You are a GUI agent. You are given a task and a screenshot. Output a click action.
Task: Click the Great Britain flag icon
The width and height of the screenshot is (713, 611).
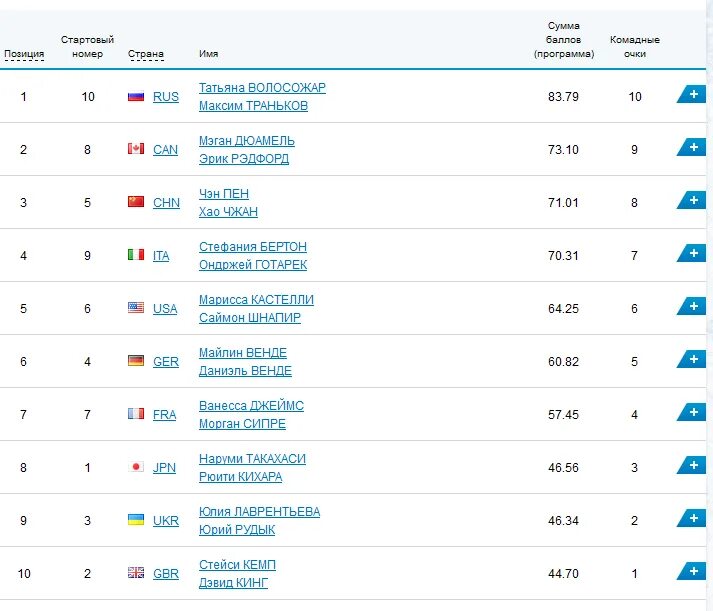coord(136,573)
